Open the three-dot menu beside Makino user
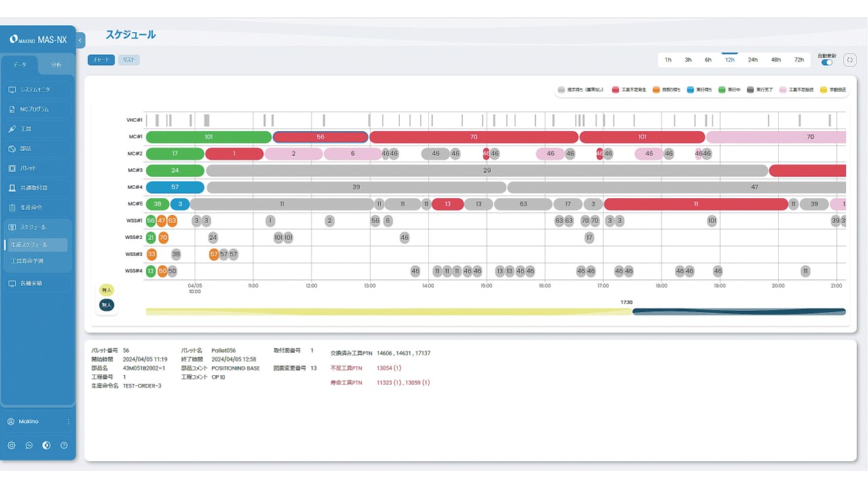868x488 pixels. pos(68,422)
